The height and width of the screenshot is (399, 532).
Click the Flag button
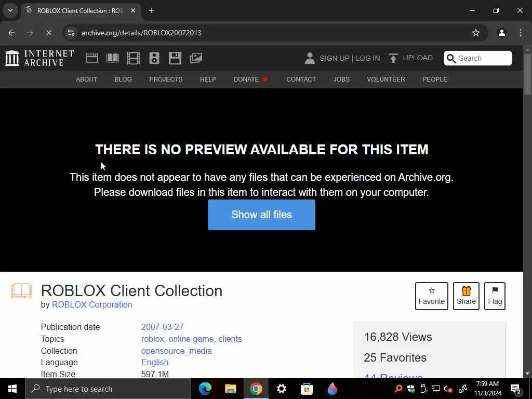tap(495, 296)
